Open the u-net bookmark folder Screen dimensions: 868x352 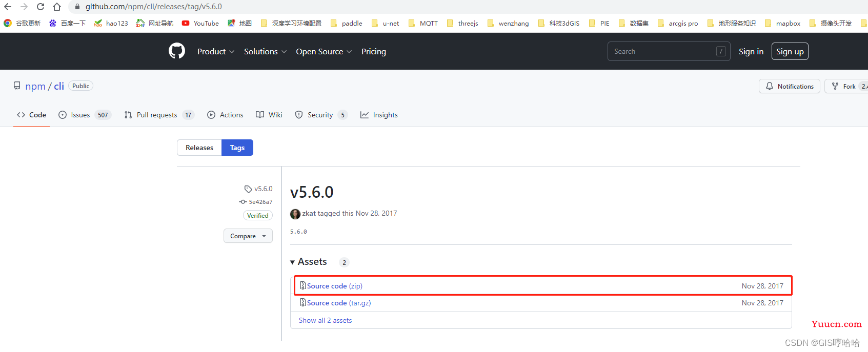click(x=386, y=23)
